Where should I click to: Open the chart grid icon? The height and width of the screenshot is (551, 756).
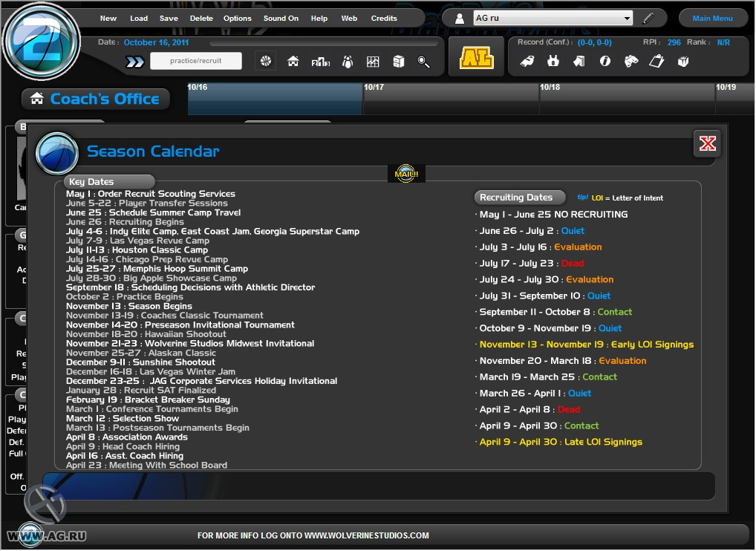tap(373, 61)
